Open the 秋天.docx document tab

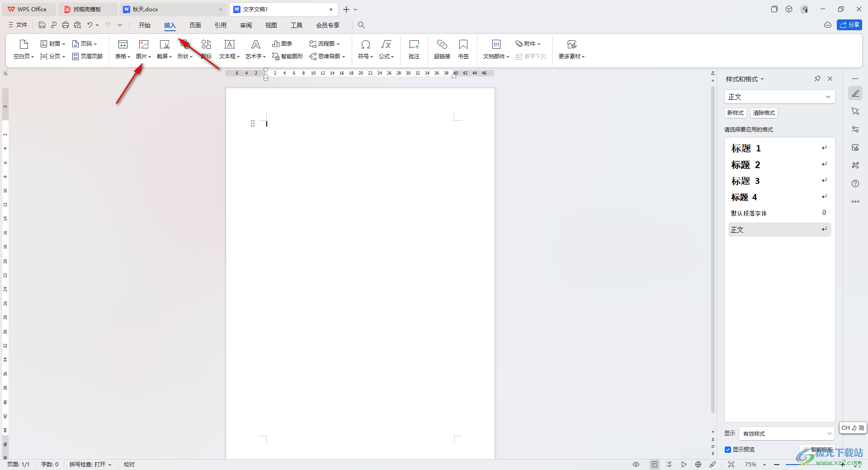173,9
